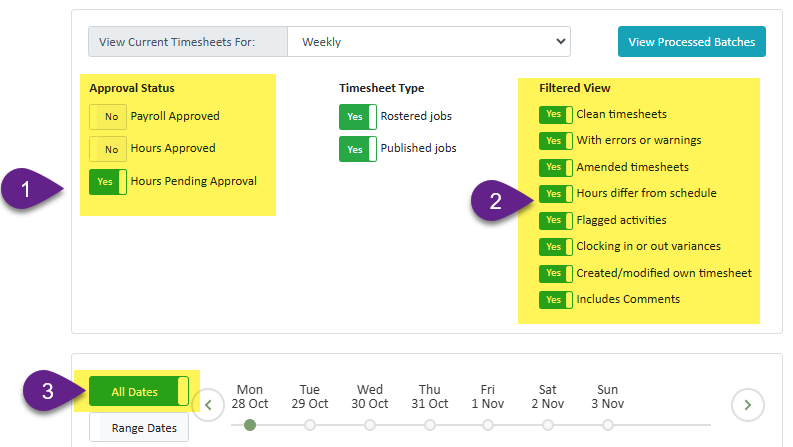Disable Clean timesheets filter
793x447 pixels.
tap(556, 114)
